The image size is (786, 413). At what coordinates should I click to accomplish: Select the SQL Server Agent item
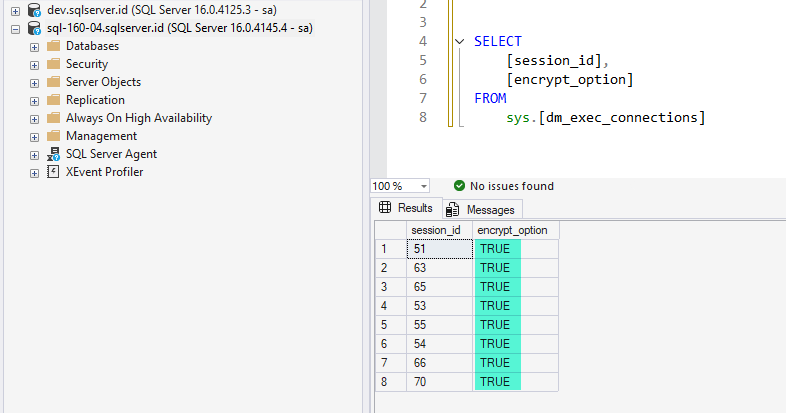click(x=112, y=154)
